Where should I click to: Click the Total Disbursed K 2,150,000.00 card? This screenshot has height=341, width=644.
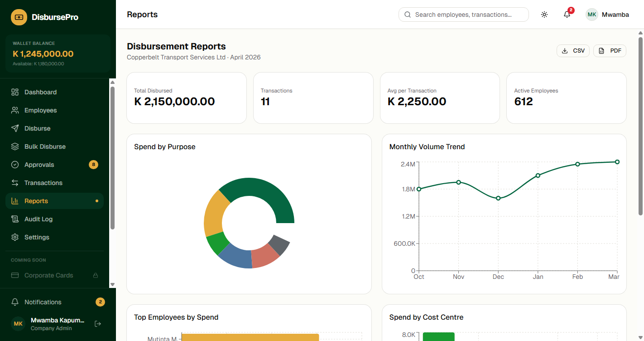pyautogui.click(x=187, y=98)
